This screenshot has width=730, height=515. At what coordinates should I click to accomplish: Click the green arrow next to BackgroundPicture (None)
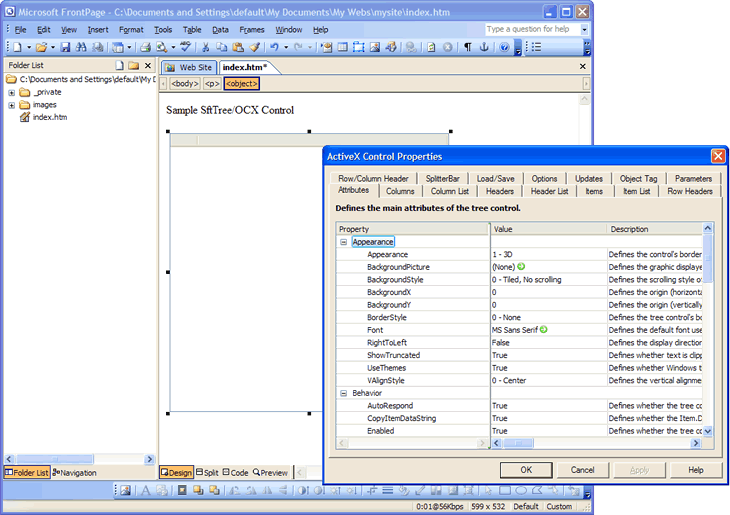[x=521, y=267]
